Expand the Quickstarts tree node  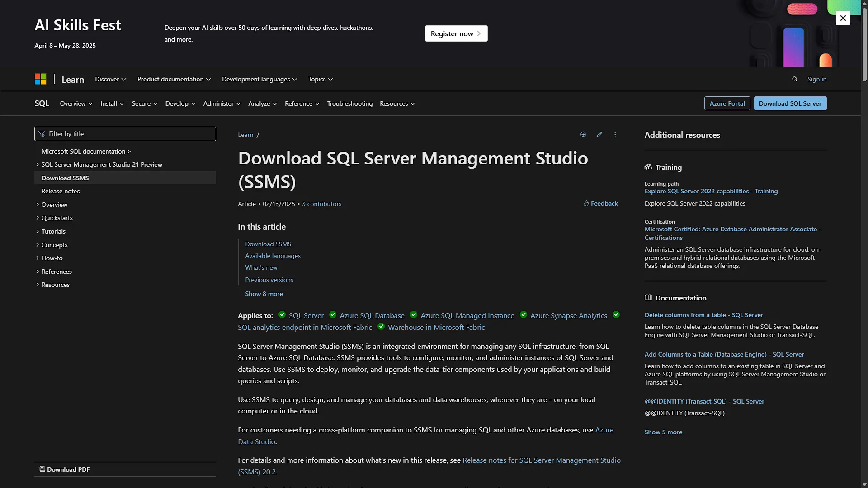pyautogui.click(x=54, y=218)
